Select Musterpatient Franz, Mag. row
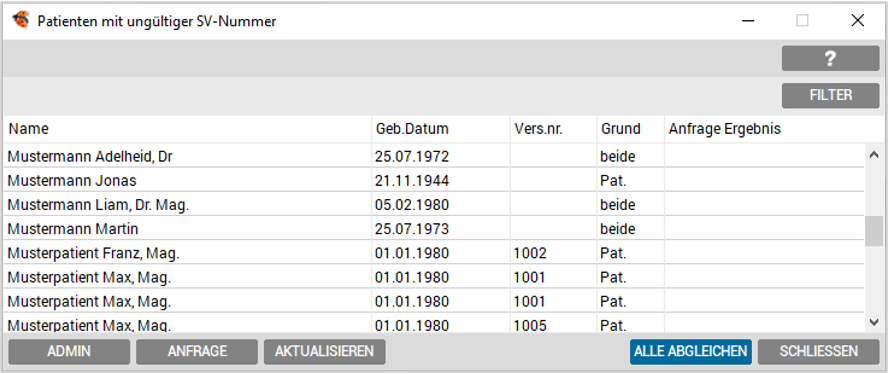This screenshot has height=374, width=889. [434, 253]
